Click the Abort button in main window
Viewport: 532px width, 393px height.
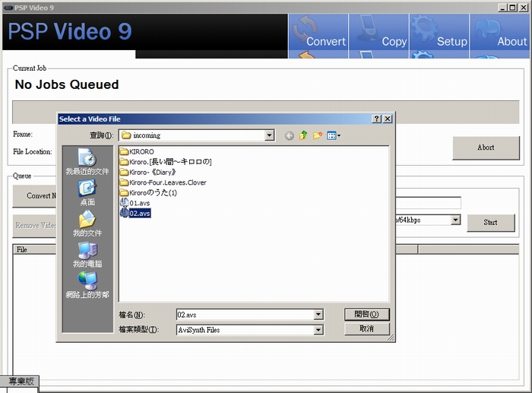[486, 147]
